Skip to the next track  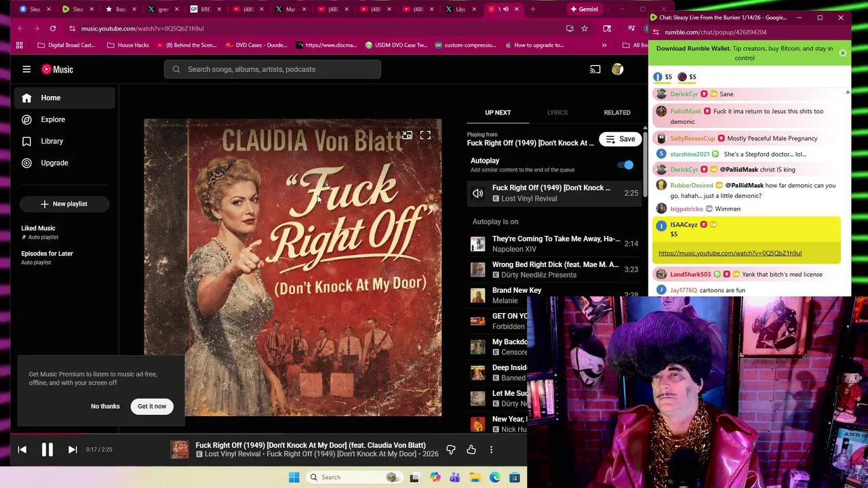[73, 449]
